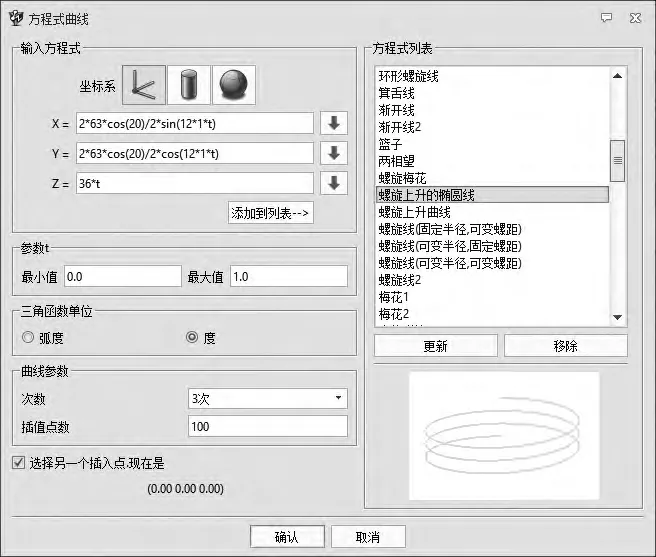Viewport: 656px width, 557px height.
Task: Select the 度 radio button
Action: [x=192, y=338]
